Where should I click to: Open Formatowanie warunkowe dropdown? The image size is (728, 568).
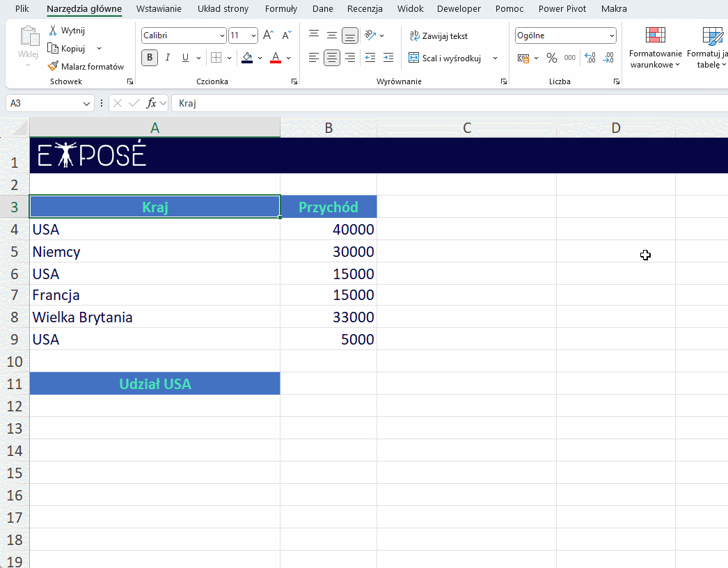(655, 47)
